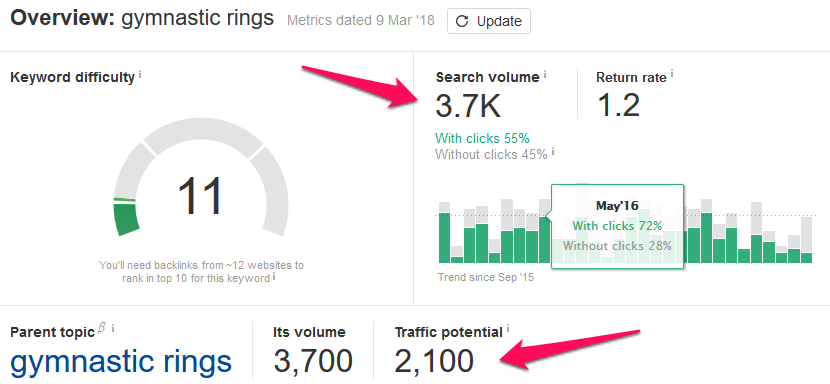The width and height of the screenshot is (830, 384).
Task: Click the refresh icon inside Update
Action: (462, 21)
